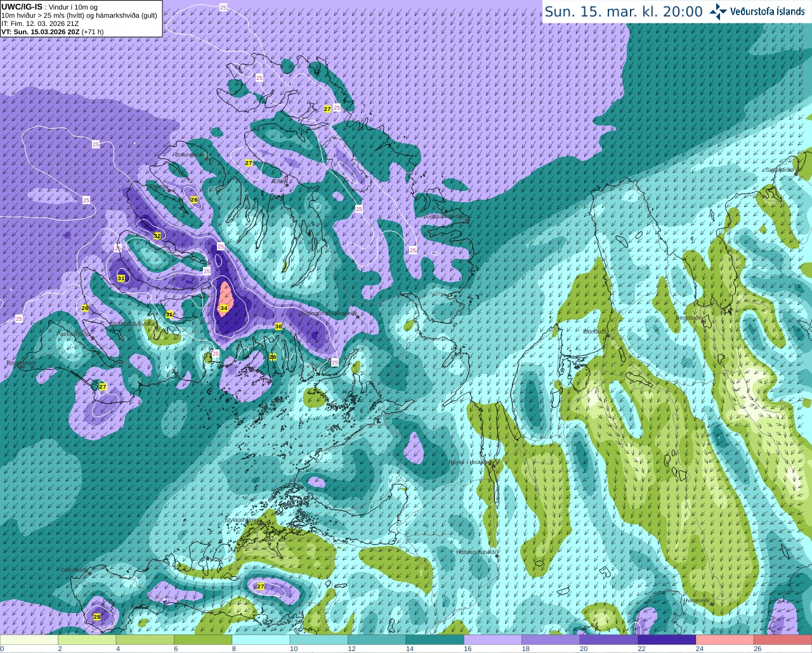The width and height of the screenshot is (812, 653).
Task: Click the Veðurstofa Íslands logo
Action: [757, 11]
